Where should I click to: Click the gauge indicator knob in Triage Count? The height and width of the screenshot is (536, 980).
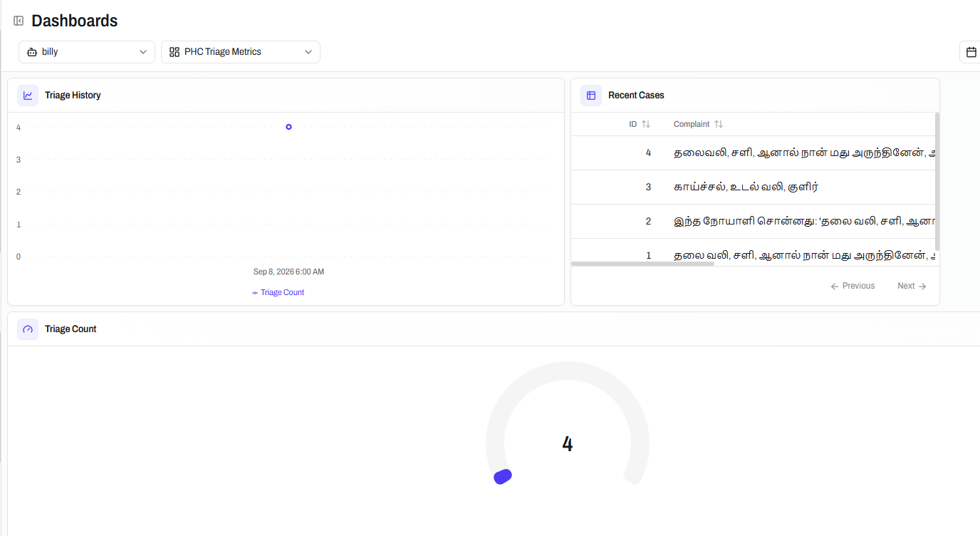coord(503,477)
